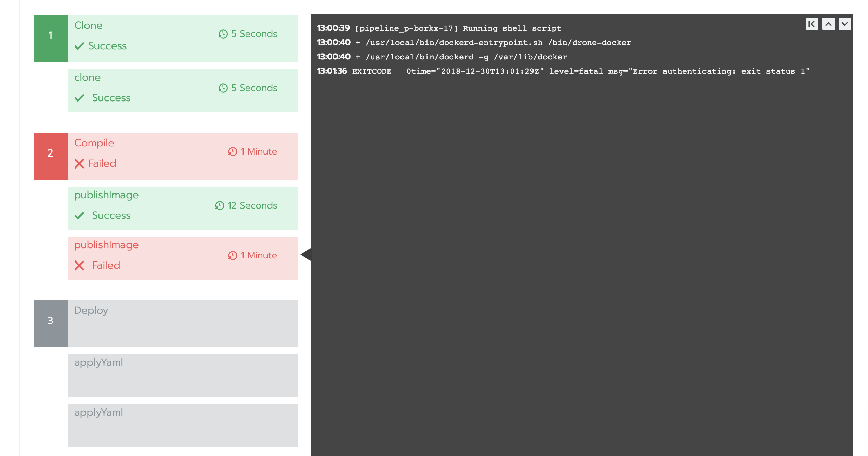Screen dimensions: 868x456
Task: Click the clock icon on the Clone stage
Action: [223, 34]
